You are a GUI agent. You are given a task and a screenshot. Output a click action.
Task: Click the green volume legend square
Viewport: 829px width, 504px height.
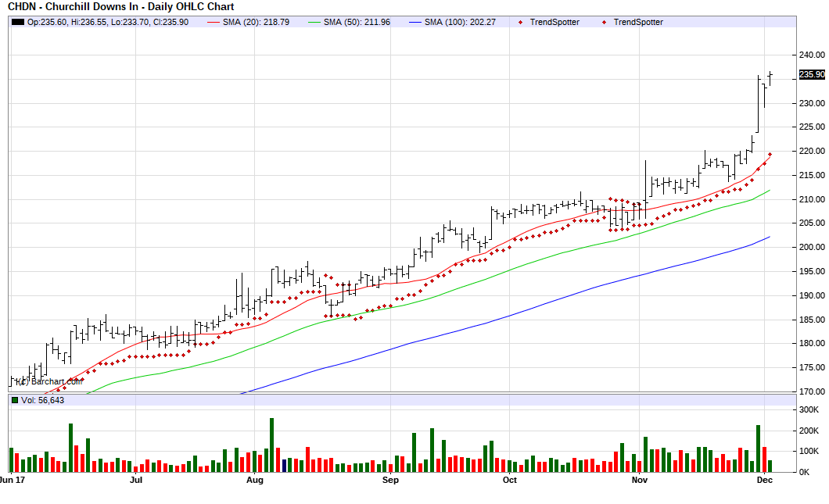pos(15,400)
